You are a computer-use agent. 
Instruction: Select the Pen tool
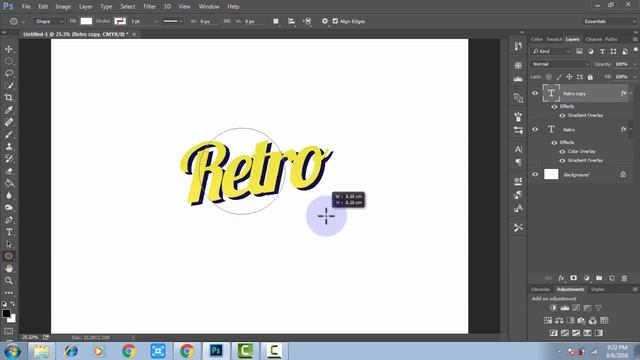click(9, 220)
